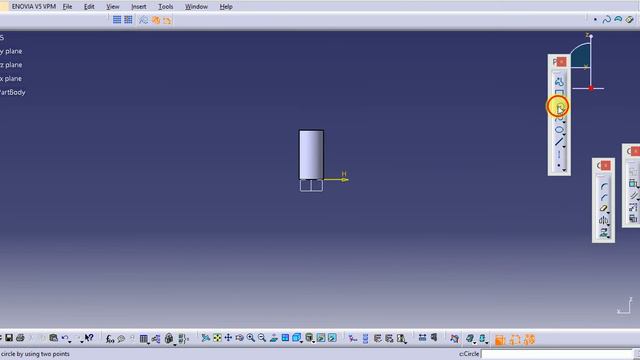Click the Zoom Out magnifier
640x360 pixels.
(x=262, y=338)
